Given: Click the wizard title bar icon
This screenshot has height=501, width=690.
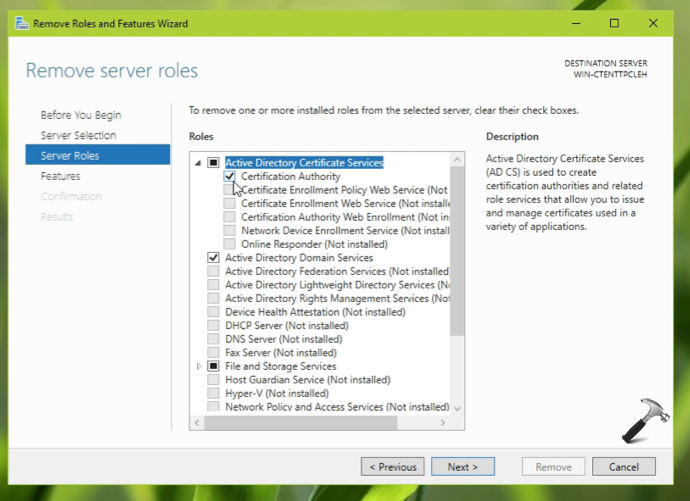Looking at the screenshot, I should click(x=22, y=23).
